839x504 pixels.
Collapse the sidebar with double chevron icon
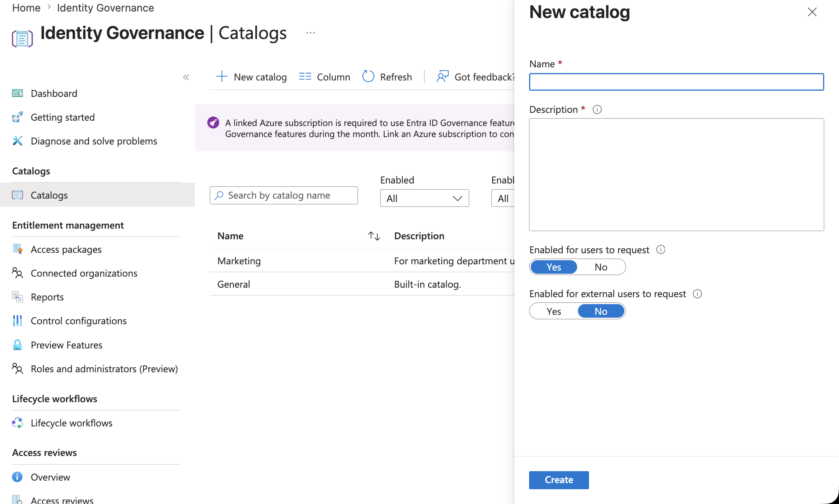click(x=186, y=77)
